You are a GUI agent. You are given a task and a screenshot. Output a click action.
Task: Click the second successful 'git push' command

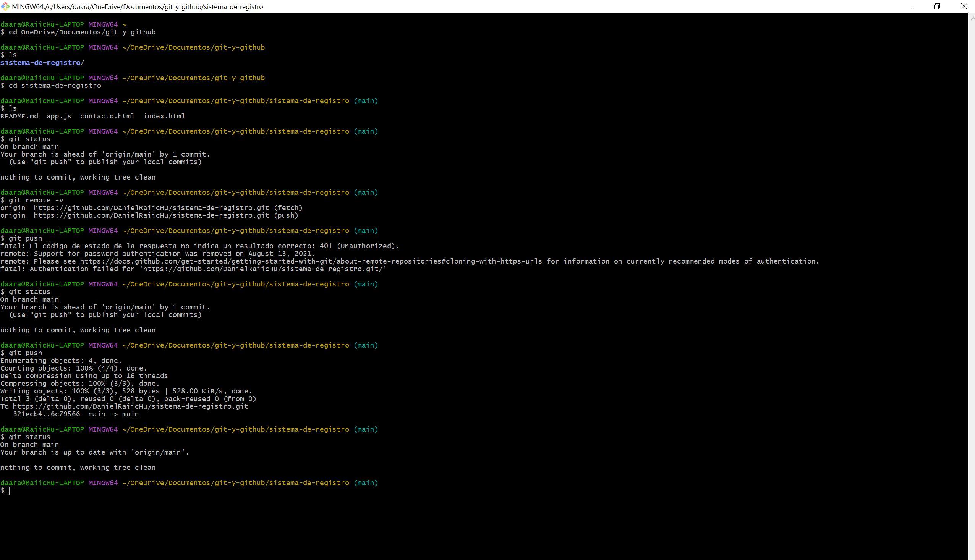25,353
